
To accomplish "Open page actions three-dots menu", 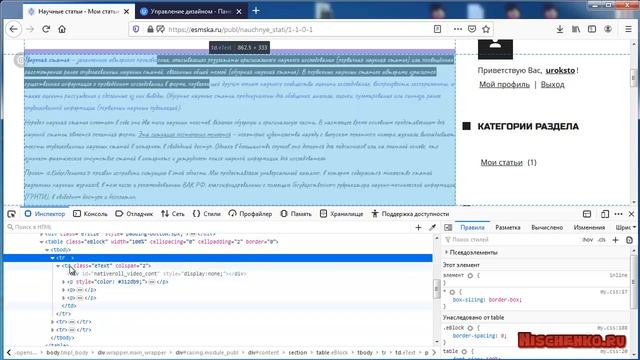I will (x=458, y=29).
